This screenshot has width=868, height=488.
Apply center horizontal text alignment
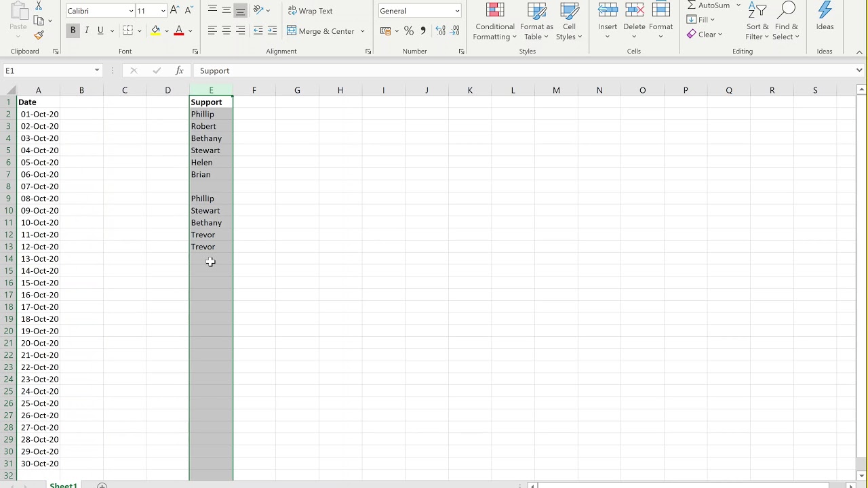click(x=226, y=30)
